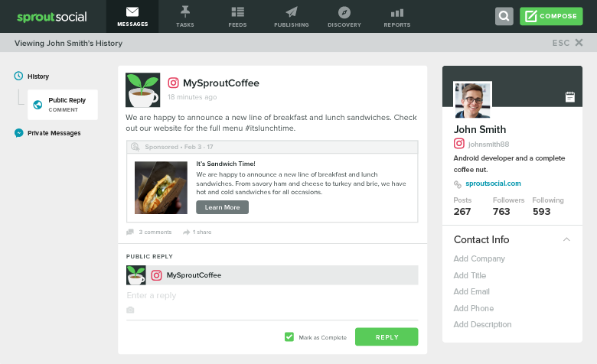Click the Public Reply section heading
The height and width of the screenshot is (364, 597).
(149, 256)
